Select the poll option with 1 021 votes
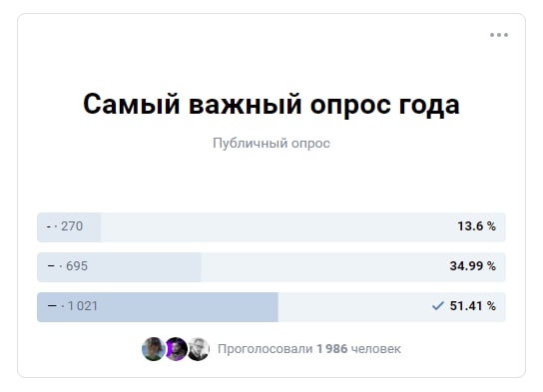Screen dimensions: 543x392 [x=271, y=307]
